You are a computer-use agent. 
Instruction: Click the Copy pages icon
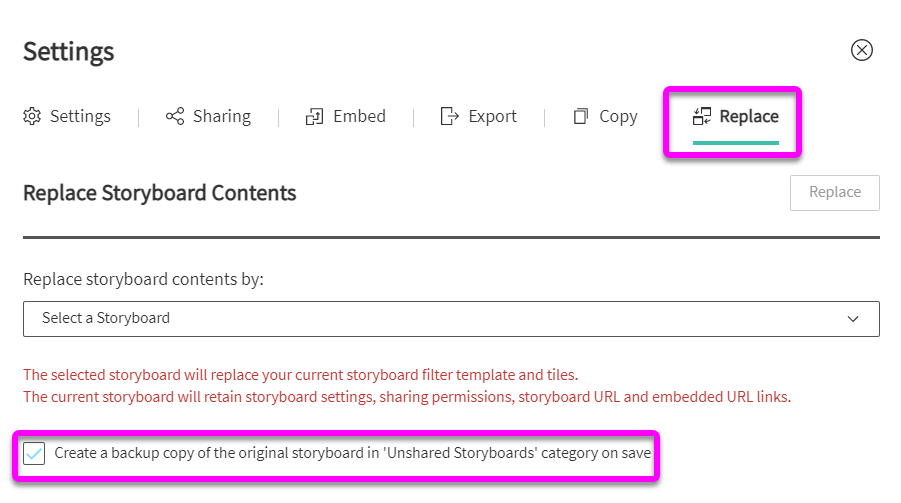pos(581,117)
